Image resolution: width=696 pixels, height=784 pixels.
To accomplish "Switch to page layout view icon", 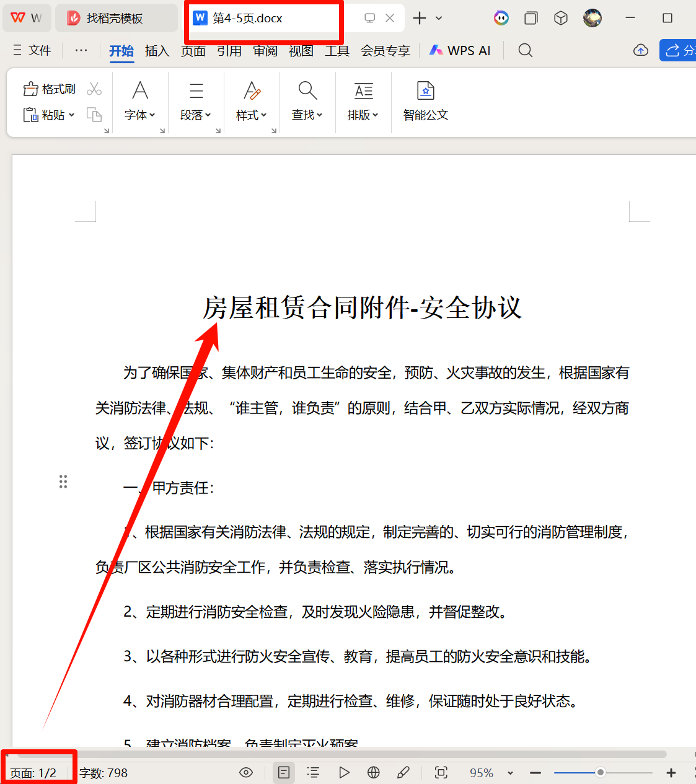I will 284,772.
